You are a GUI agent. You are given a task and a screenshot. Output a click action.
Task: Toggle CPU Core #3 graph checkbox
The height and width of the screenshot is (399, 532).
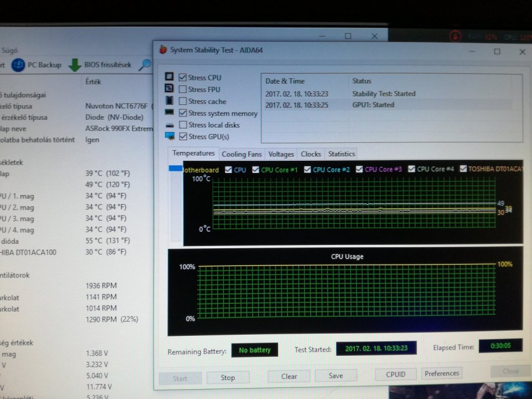coord(359,169)
